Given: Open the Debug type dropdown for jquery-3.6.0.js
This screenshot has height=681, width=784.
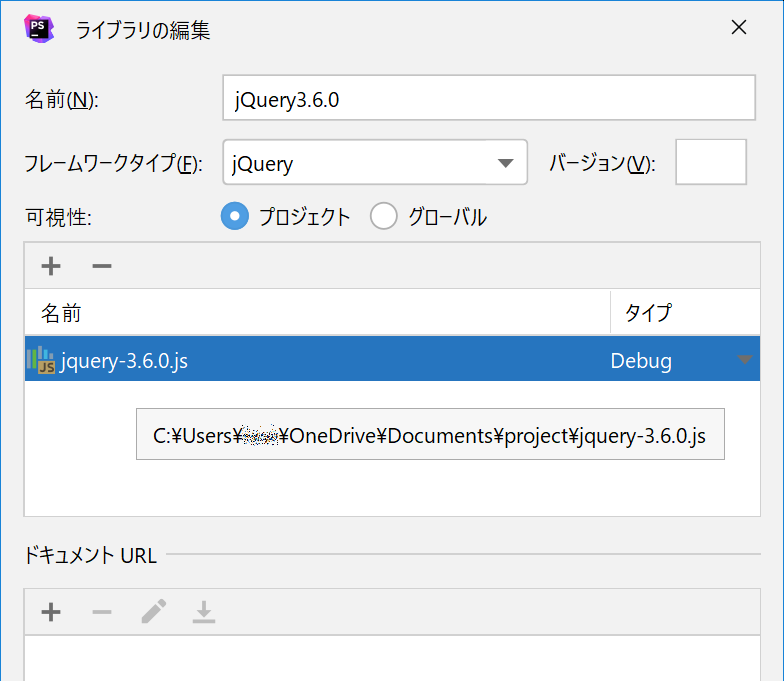Looking at the screenshot, I should tap(744, 360).
